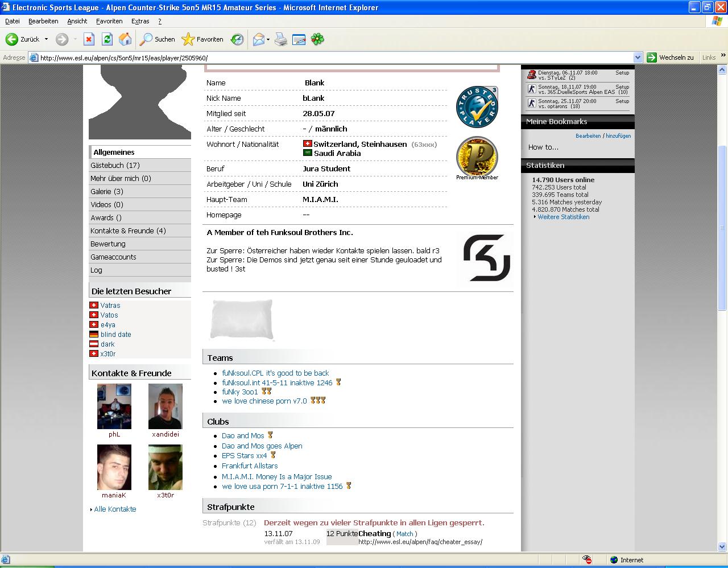The image size is (728, 568).
Task: Go back with the Zurück button
Action: 23,39
